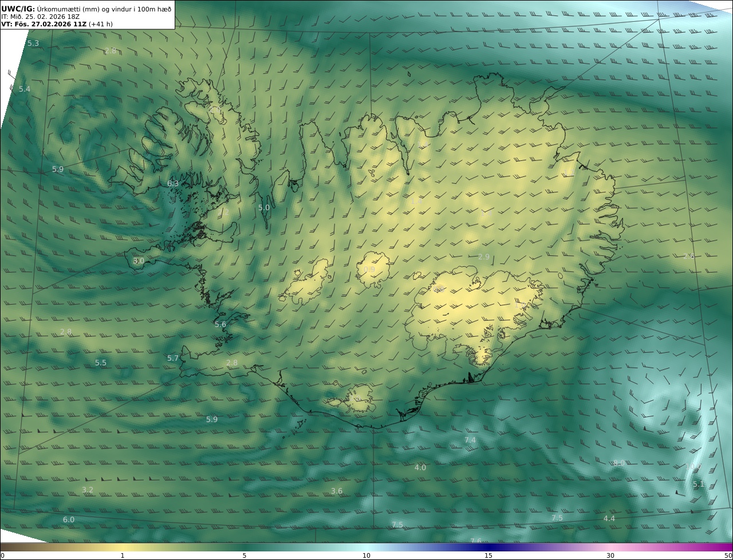Click the colorbar tick label 10
This screenshot has width=733, height=560.
click(366, 555)
